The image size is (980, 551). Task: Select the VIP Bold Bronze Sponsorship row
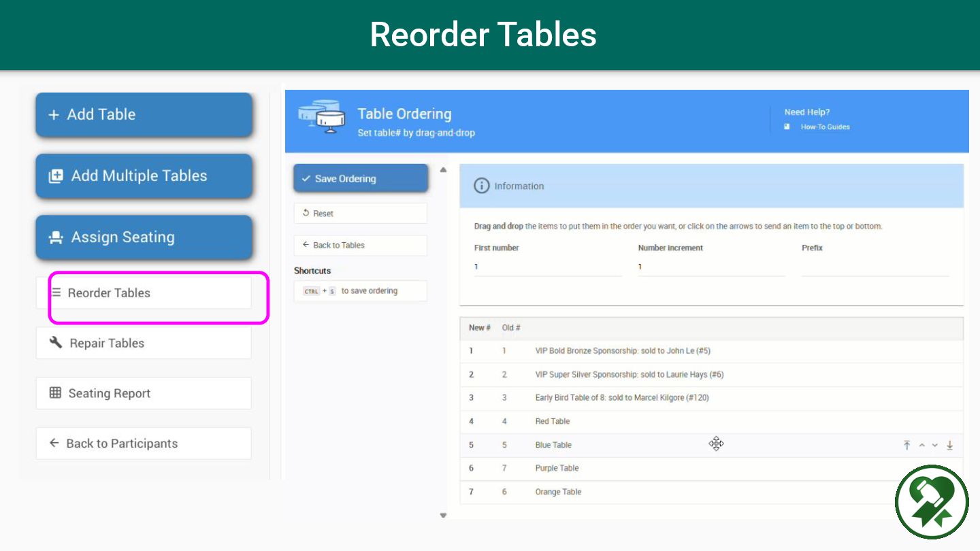pos(711,351)
